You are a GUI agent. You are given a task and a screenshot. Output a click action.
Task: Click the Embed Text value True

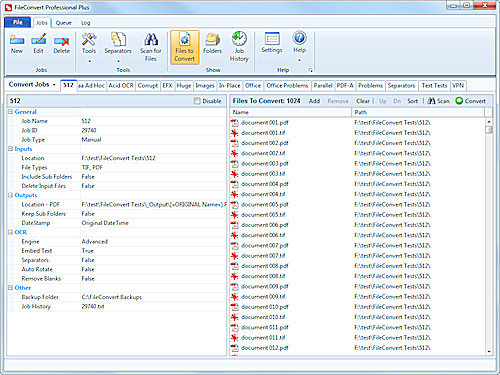(88, 251)
